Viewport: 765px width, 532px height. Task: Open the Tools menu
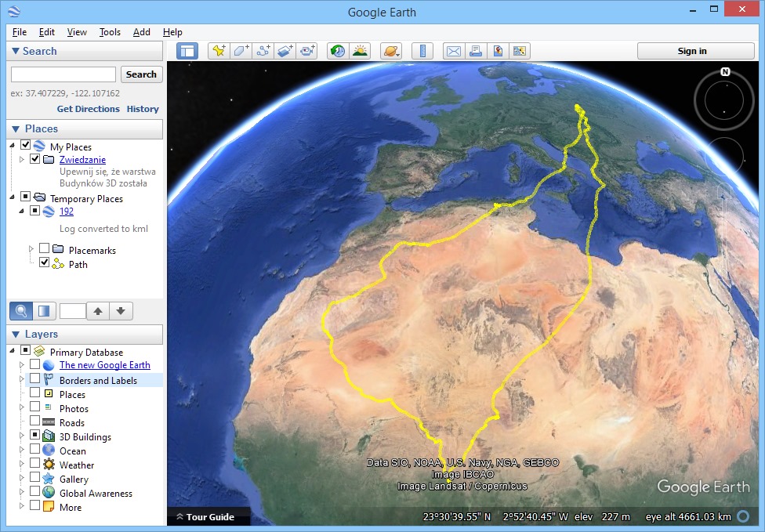point(110,32)
